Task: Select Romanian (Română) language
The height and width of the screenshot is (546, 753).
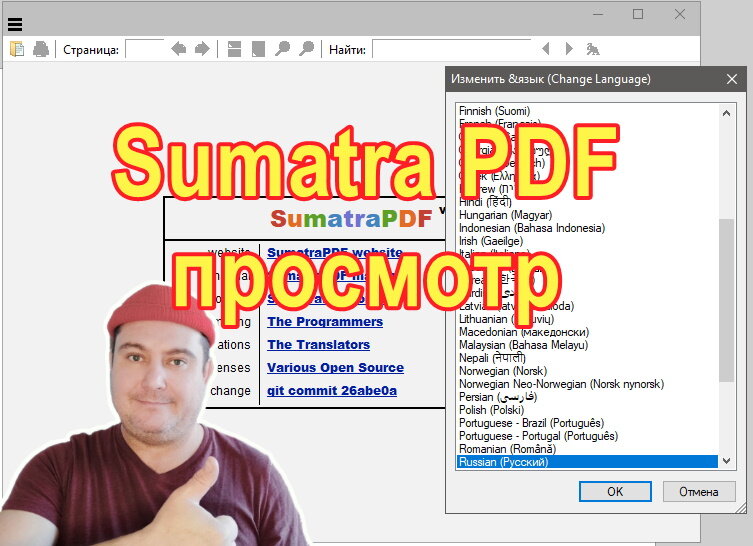Action: coord(587,449)
